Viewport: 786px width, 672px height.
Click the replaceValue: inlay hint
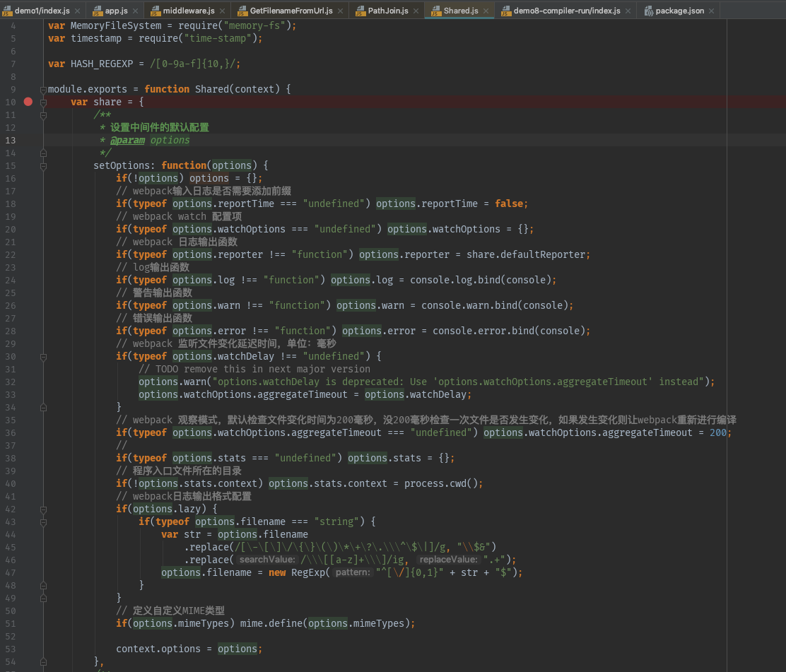(x=449, y=560)
